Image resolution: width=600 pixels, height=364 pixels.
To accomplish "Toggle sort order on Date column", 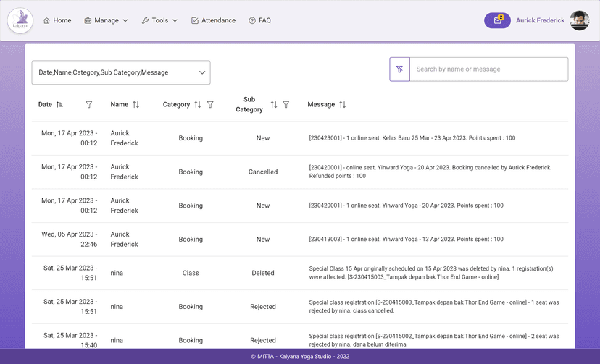I will point(59,105).
